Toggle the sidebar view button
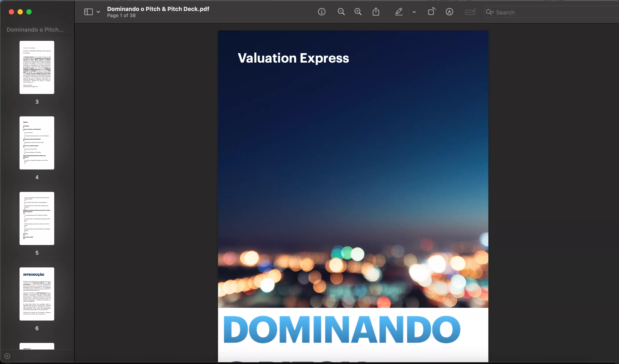 click(88, 12)
